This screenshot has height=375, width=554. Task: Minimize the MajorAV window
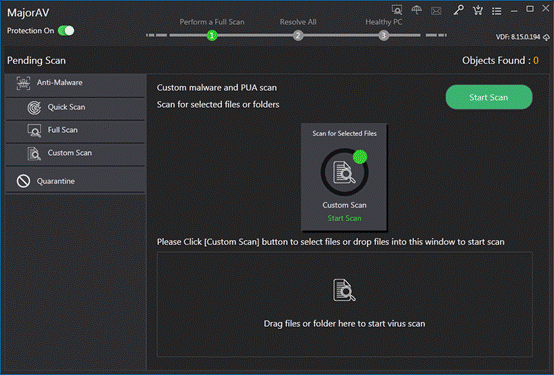[514, 11]
